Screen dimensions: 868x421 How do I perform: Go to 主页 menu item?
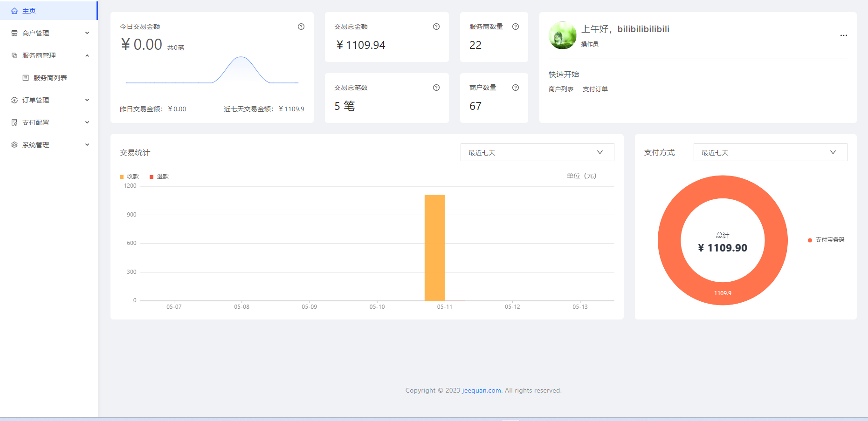48,11
